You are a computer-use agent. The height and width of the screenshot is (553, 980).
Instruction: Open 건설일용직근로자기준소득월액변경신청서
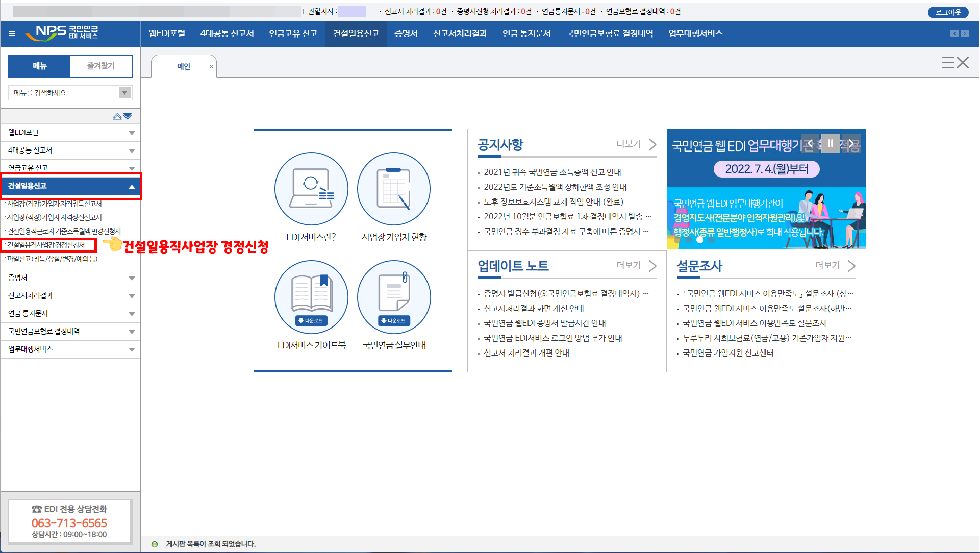click(x=63, y=231)
